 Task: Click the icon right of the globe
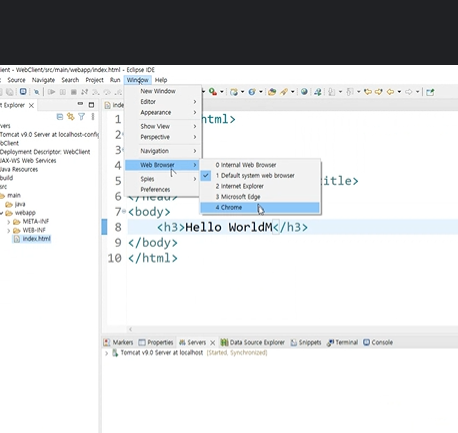coord(317,92)
